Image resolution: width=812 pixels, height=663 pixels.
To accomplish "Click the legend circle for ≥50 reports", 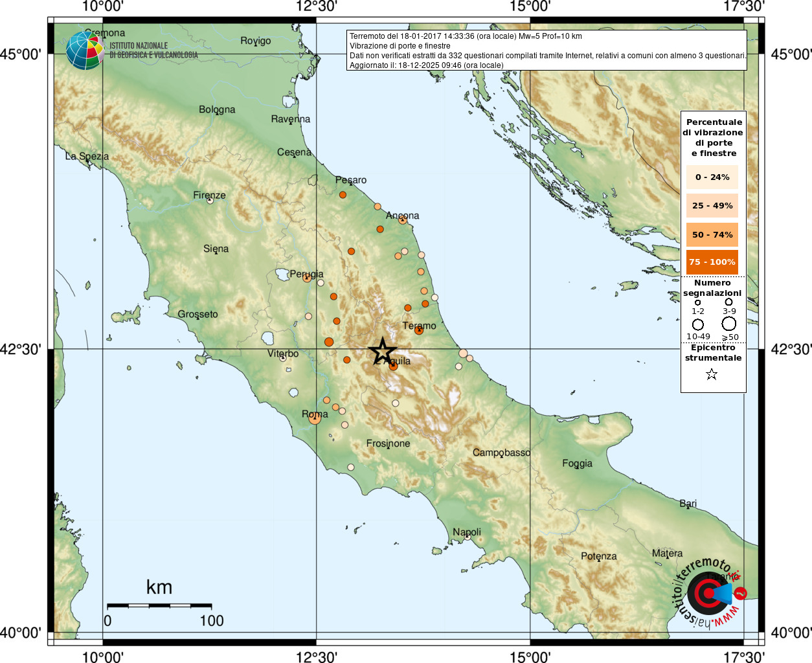I will coord(729,324).
